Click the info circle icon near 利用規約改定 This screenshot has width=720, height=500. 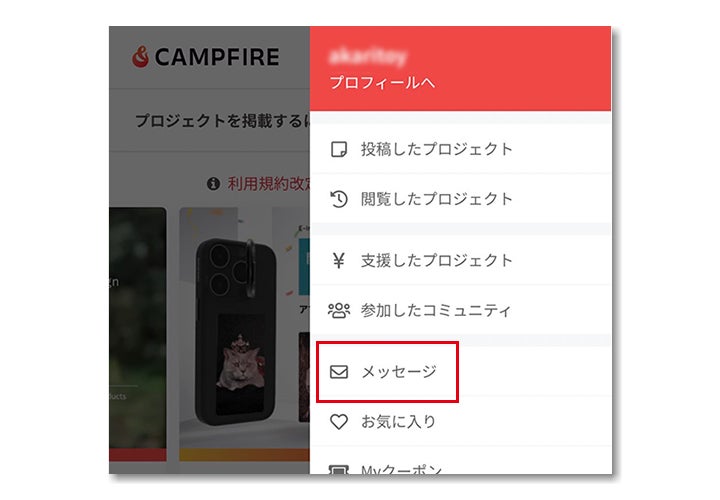pos(213,184)
